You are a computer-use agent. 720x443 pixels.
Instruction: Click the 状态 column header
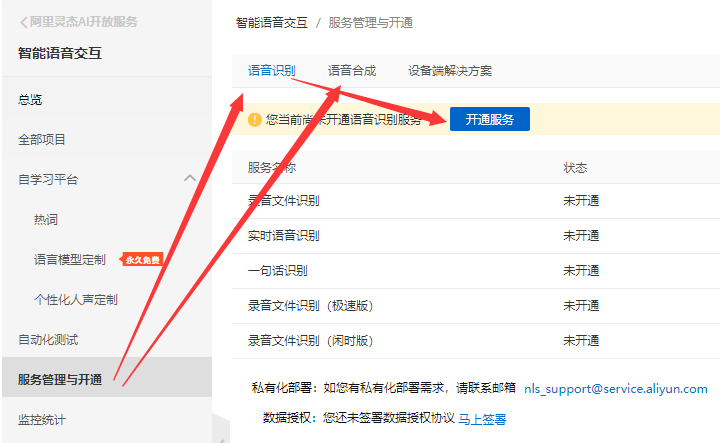point(575,168)
